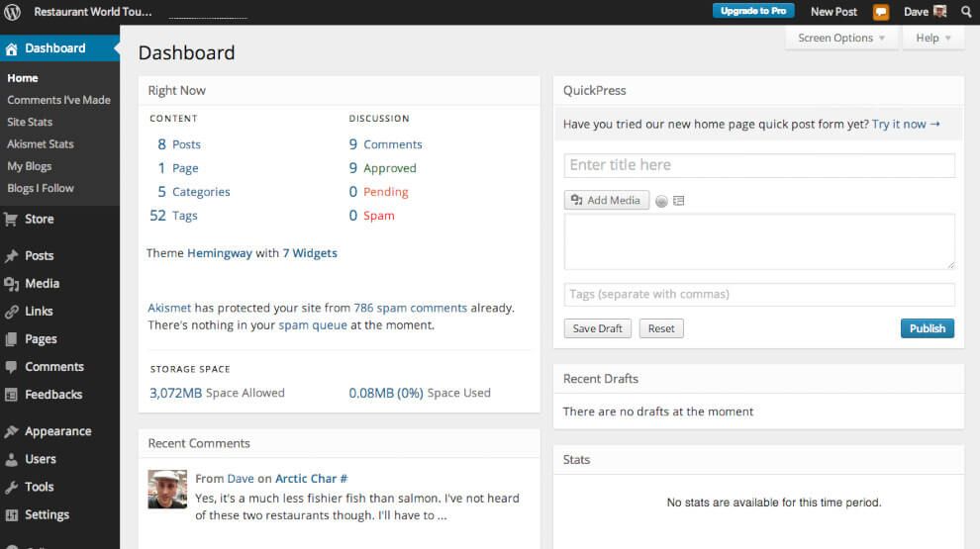This screenshot has height=549, width=980.
Task: Select Comments I've Made in sidebar
Action: [x=58, y=100]
